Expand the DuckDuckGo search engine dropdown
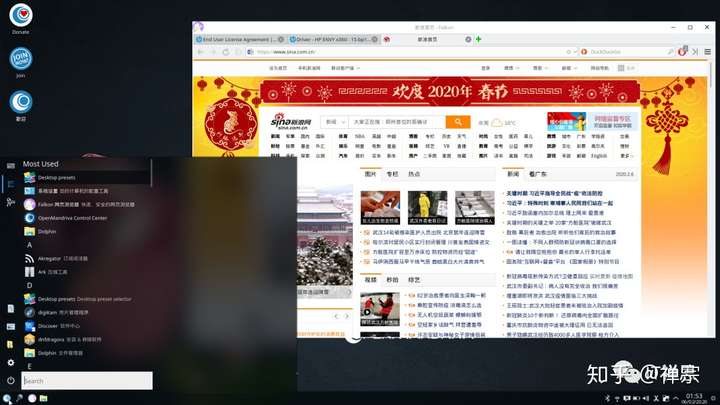Screen dimensions: 720x405 pyautogui.click(x=584, y=52)
